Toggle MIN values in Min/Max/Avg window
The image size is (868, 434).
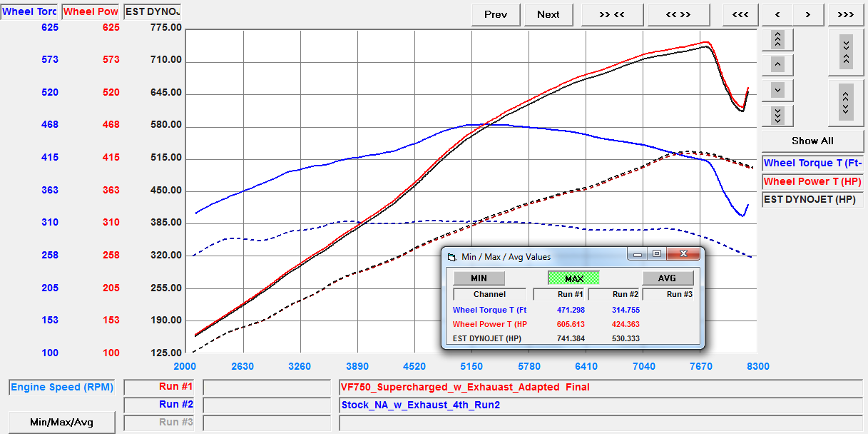(479, 278)
